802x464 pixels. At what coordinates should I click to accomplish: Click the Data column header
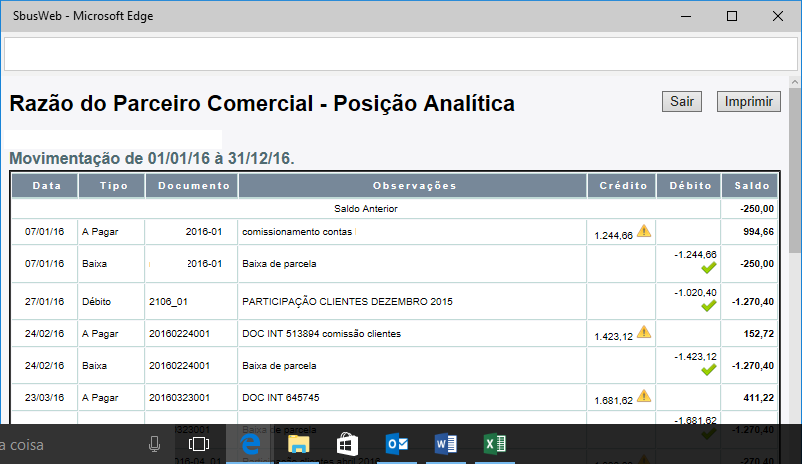[x=45, y=186]
